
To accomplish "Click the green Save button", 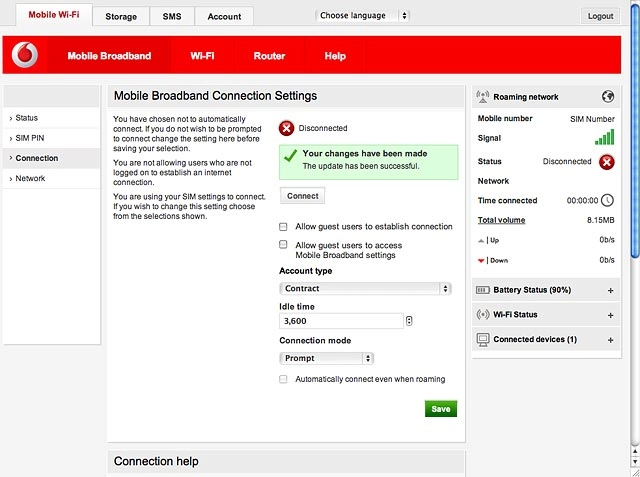I will (441, 409).
